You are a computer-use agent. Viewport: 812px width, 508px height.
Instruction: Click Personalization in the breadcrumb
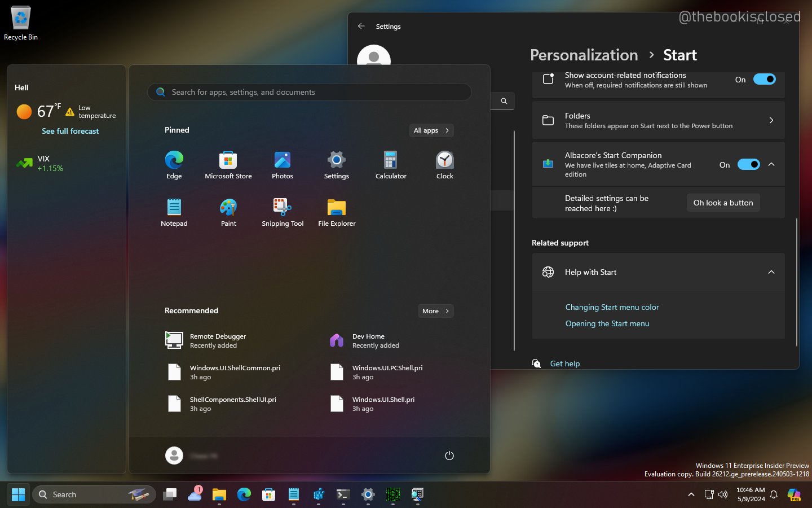coord(584,55)
